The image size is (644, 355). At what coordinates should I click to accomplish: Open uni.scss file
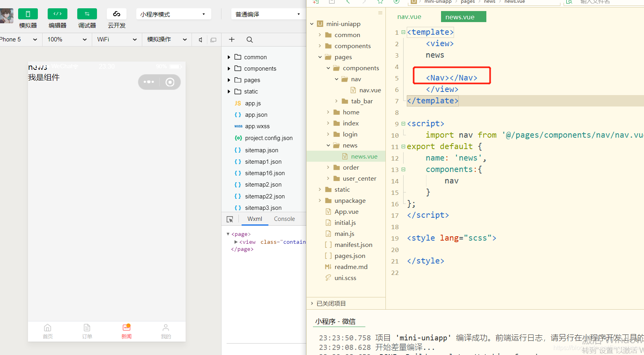[x=341, y=278]
